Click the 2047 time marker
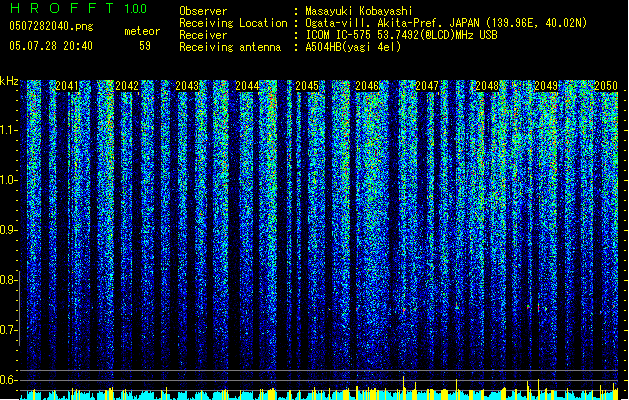Screen dimensions: 629x400 pos(427,86)
